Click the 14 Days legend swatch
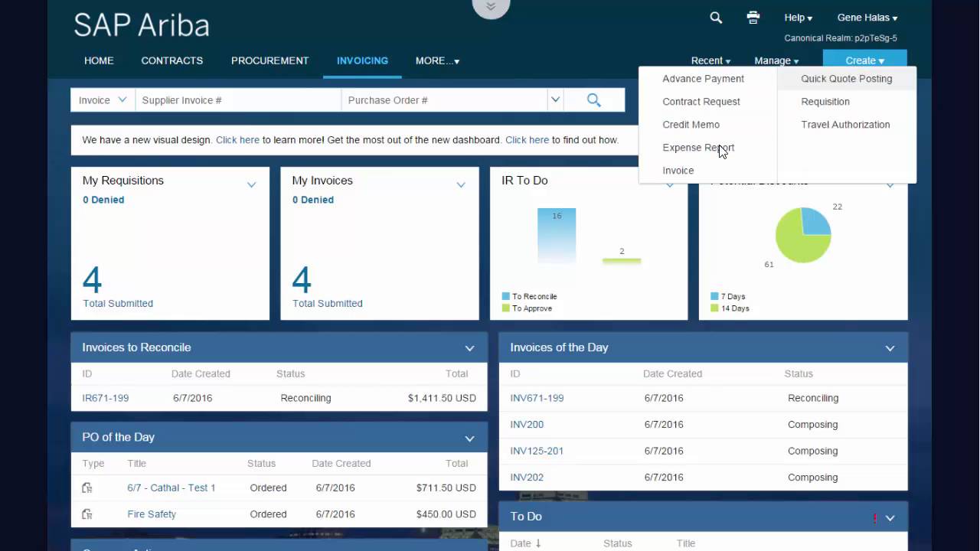The height and width of the screenshot is (551, 980). [x=714, y=308]
